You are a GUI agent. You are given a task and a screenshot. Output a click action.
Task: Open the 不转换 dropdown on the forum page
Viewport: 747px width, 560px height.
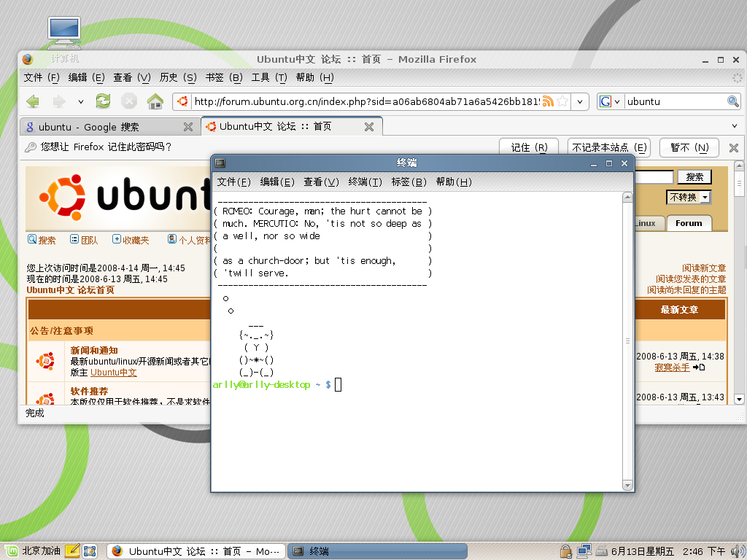click(x=689, y=197)
